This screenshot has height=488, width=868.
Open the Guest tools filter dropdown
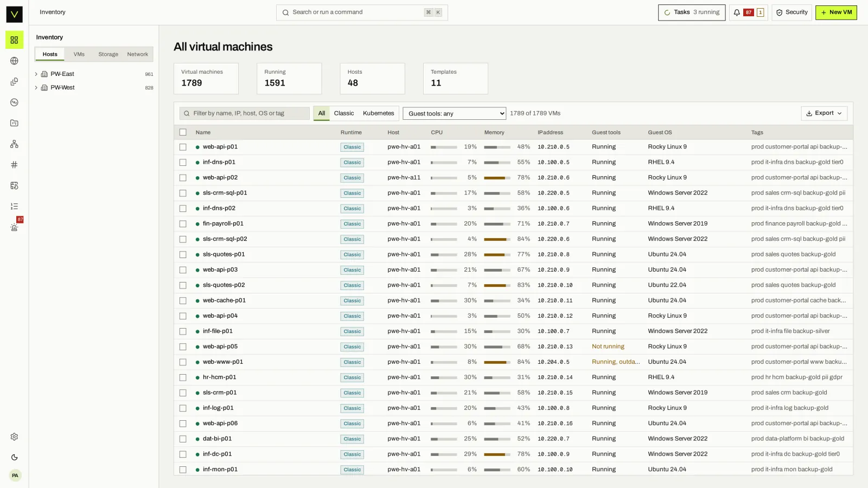click(x=454, y=113)
